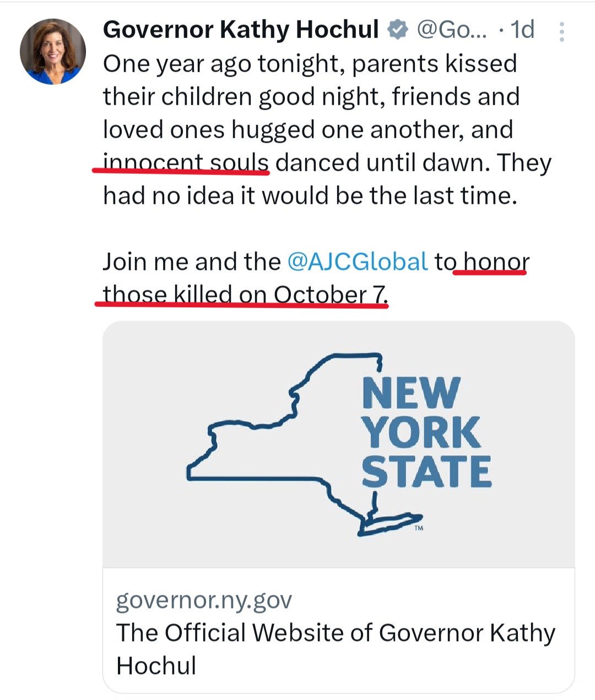
Task: Click the underlined word honor
Action: click(496, 262)
